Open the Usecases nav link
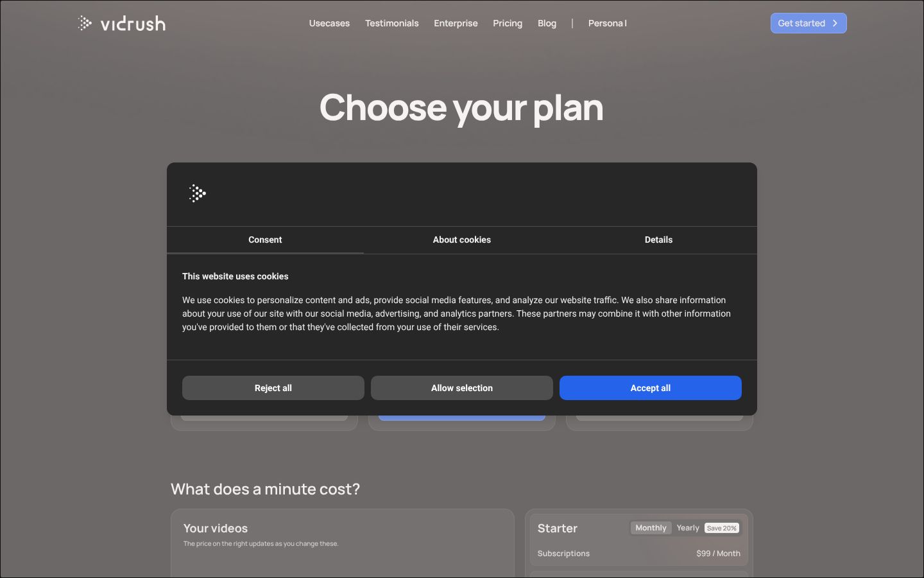Viewport: 924px width, 578px height. pyautogui.click(x=329, y=23)
